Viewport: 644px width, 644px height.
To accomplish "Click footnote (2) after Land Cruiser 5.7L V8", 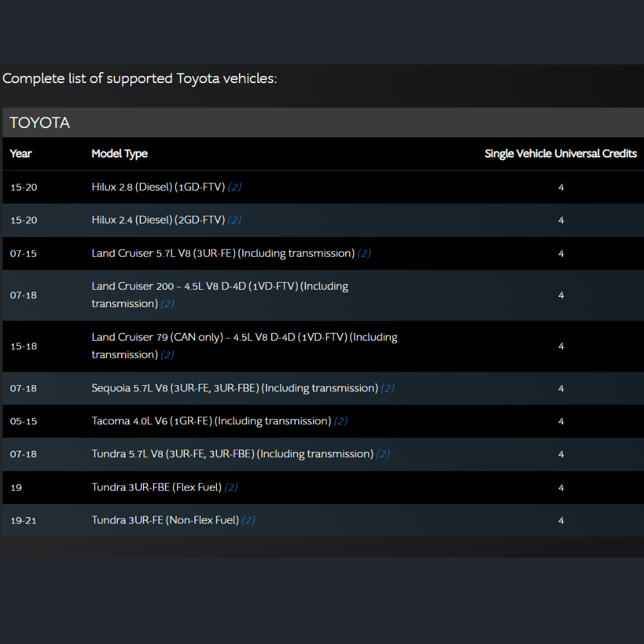I will 364,253.
